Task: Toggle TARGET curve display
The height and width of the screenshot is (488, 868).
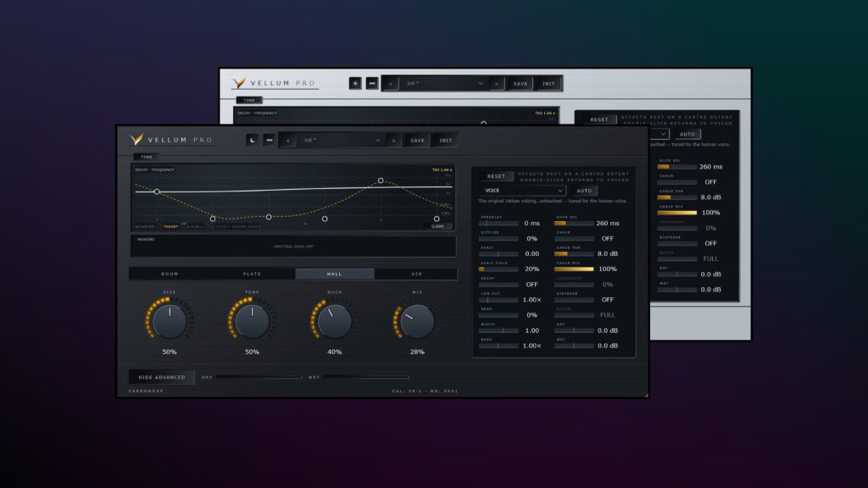Action: (x=170, y=226)
